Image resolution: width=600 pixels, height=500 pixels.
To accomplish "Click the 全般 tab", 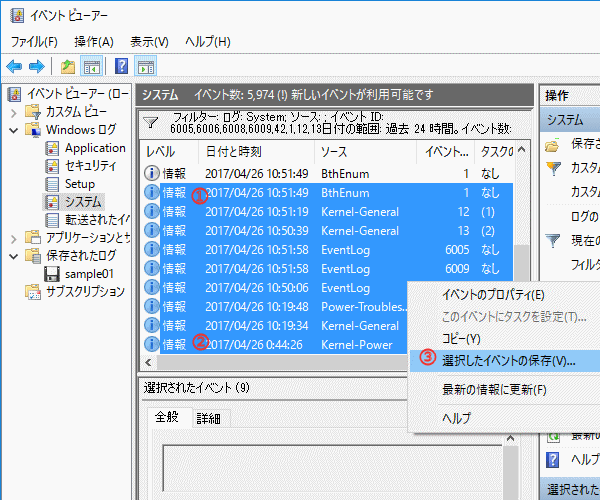I will click(x=166, y=418).
